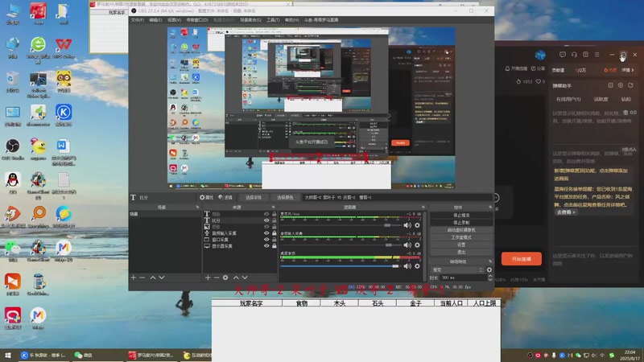Pop out the 来源 dock panel
This screenshot has height=362, width=644.
pyautogui.click(x=273, y=208)
